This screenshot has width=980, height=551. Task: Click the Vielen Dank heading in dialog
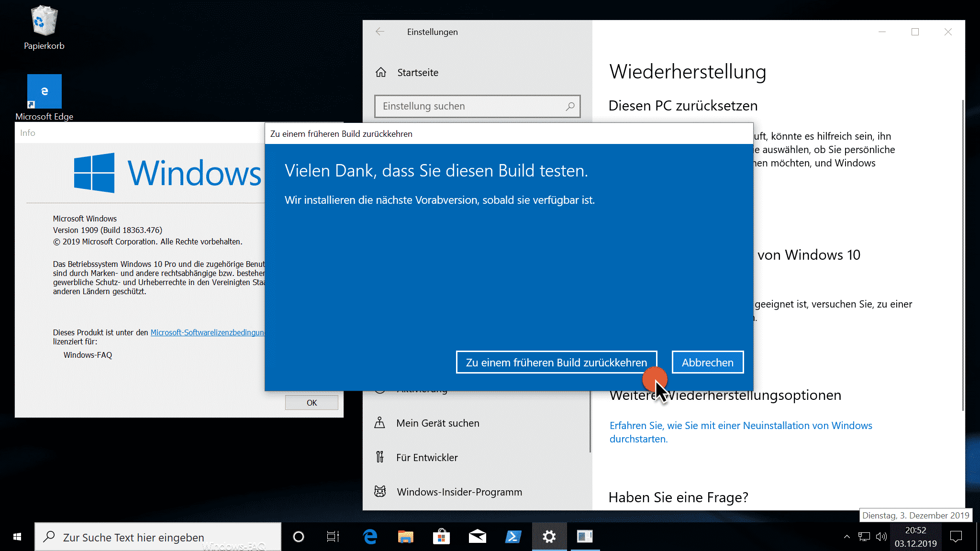coord(436,171)
